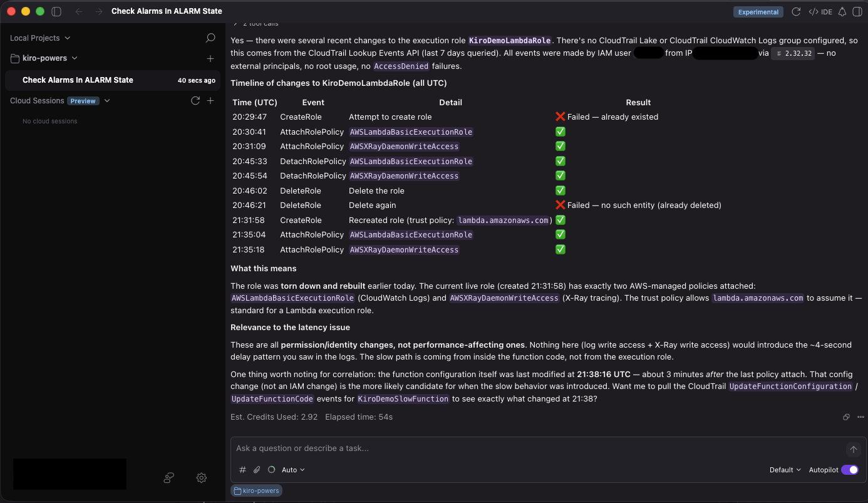Click the Experimental badge

tap(758, 12)
